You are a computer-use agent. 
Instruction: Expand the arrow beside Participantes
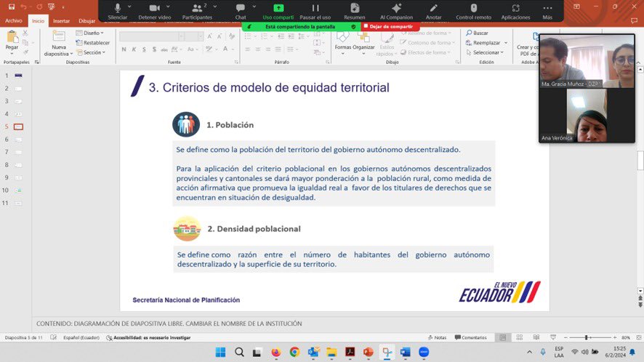pyautogui.click(x=215, y=7)
